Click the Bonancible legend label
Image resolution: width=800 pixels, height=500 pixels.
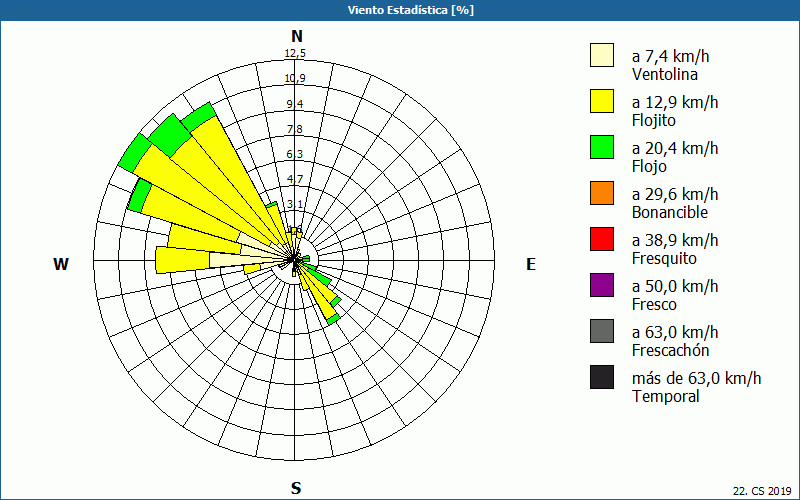pyautogui.click(x=670, y=212)
